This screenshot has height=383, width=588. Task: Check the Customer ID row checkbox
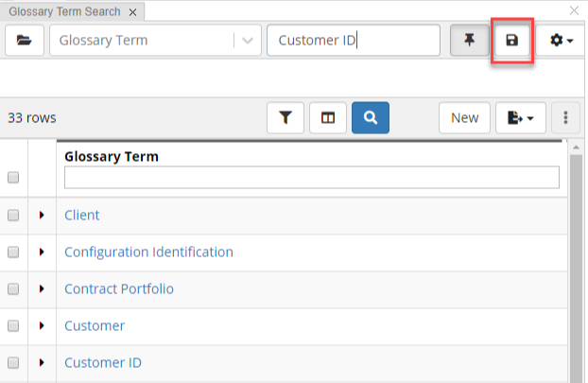[13, 363]
